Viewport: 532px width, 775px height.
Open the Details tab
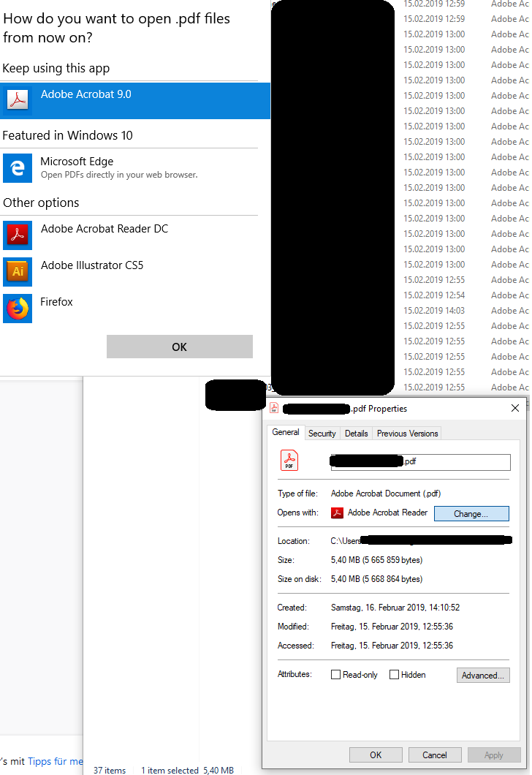(356, 434)
